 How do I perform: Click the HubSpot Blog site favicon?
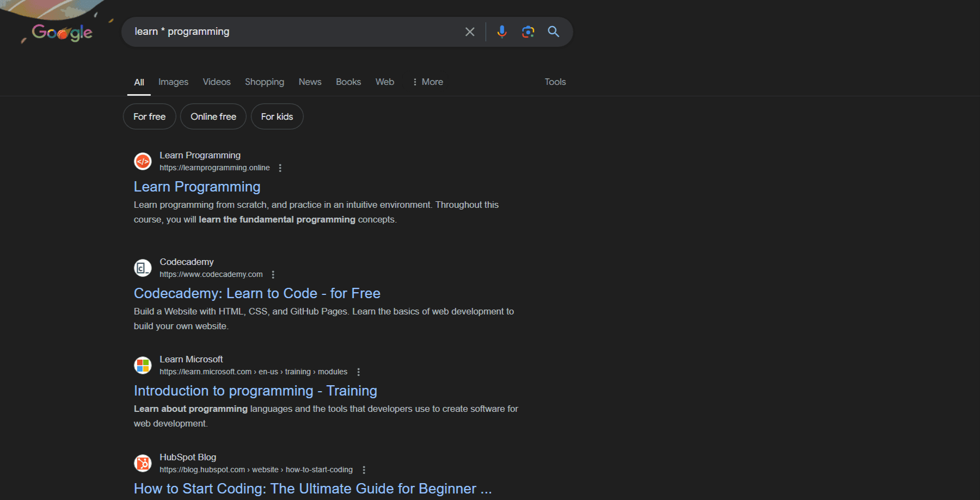pyautogui.click(x=143, y=463)
